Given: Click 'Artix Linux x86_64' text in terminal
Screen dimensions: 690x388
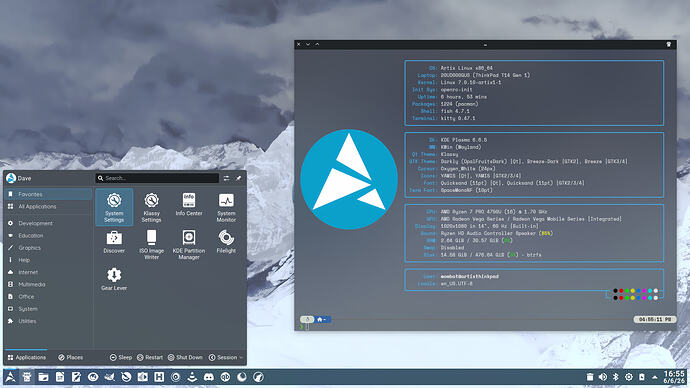Looking at the screenshot, I should (x=466, y=68).
